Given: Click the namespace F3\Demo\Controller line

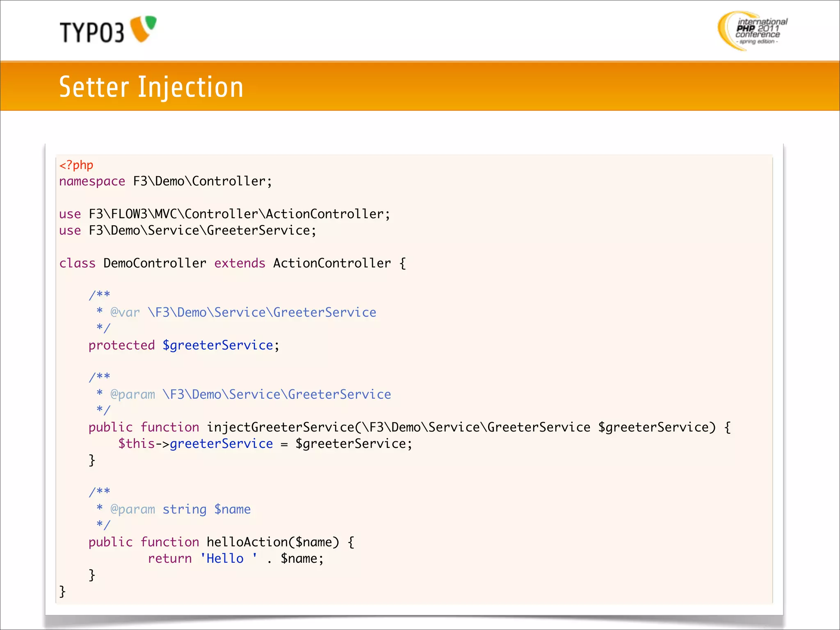Looking at the screenshot, I should tap(166, 181).
